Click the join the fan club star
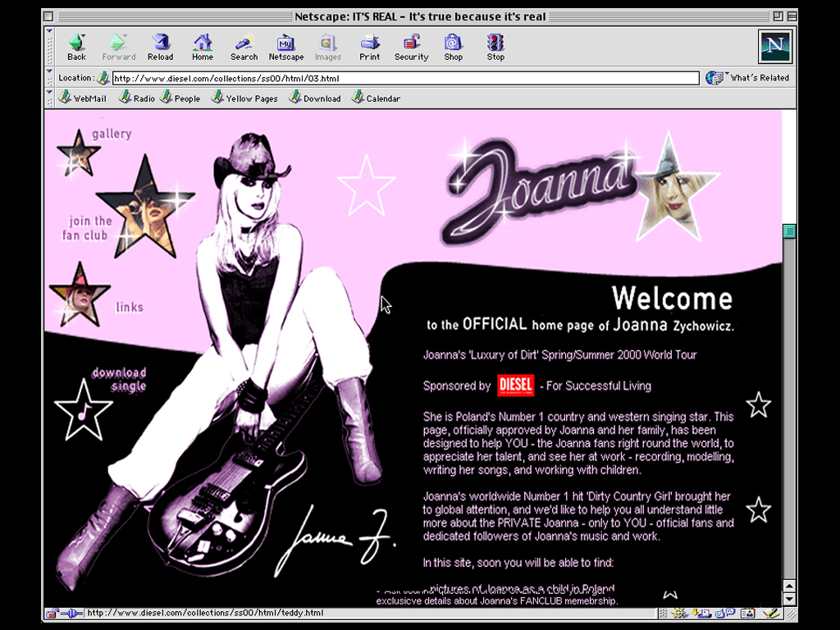Screen dimensions: 840x630 145,210
